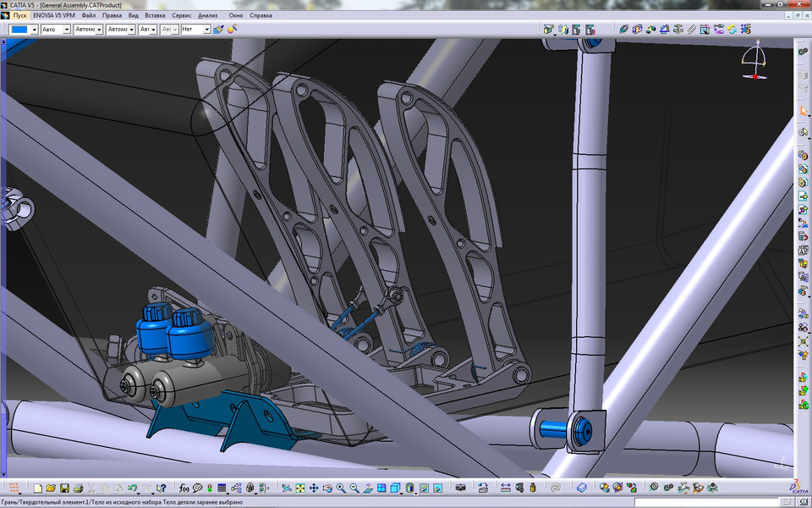Image resolution: width=812 pixels, height=508 pixels.
Task: Click the Zoom In magnifier icon
Action: coord(341,489)
